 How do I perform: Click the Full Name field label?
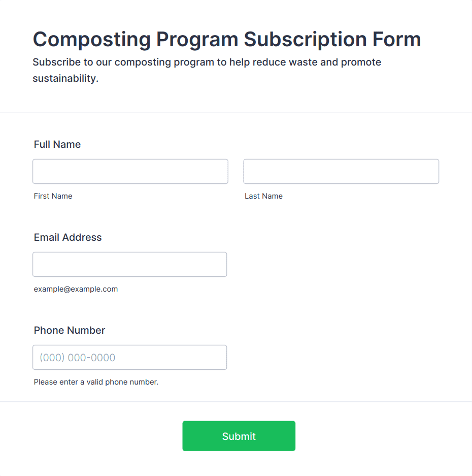point(57,144)
